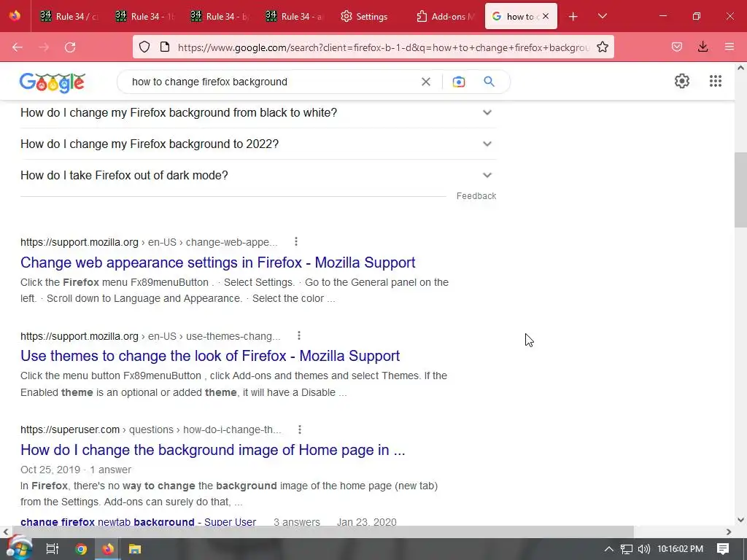
Task: Open 'Change web appearance settings in Firefox' result
Action: (217, 262)
